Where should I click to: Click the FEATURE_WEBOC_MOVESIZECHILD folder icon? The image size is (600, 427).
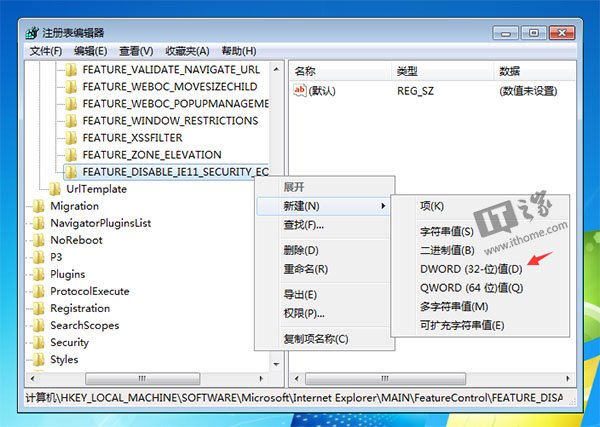(71, 87)
